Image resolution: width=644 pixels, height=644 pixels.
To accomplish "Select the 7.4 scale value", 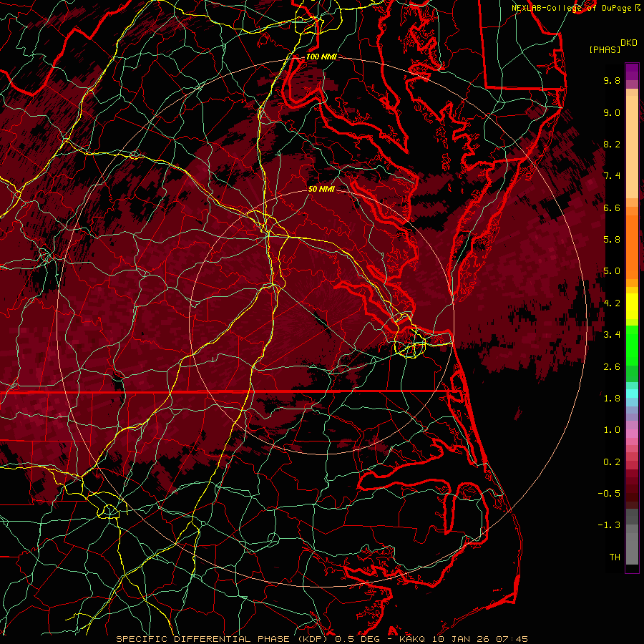I will tap(612, 176).
